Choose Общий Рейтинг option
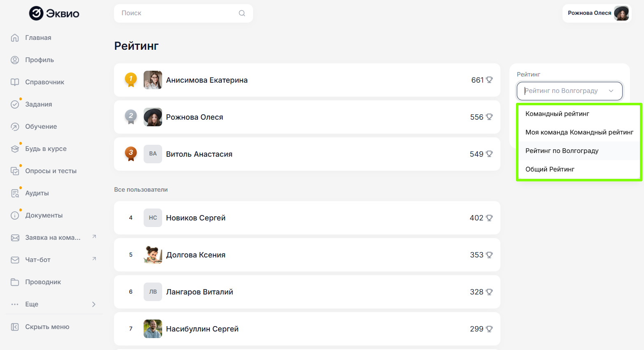 [550, 169]
